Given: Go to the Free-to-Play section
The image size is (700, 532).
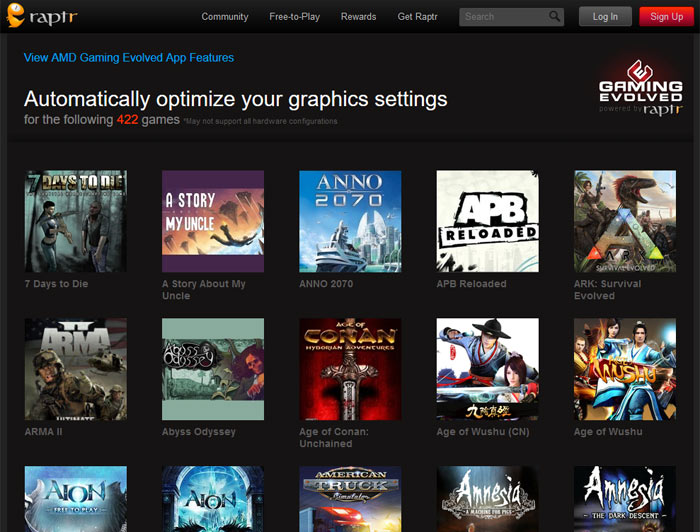Looking at the screenshot, I should pos(295,17).
